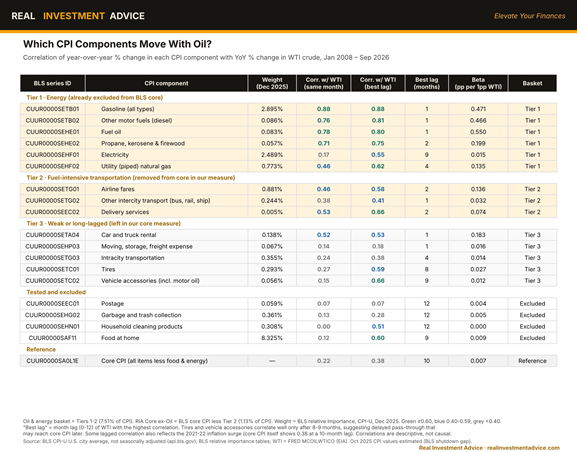This screenshot has height=452, width=577.
Task: Click 'Tier 3 · Weak or long-lagged' heading
Action: (103, 223)
